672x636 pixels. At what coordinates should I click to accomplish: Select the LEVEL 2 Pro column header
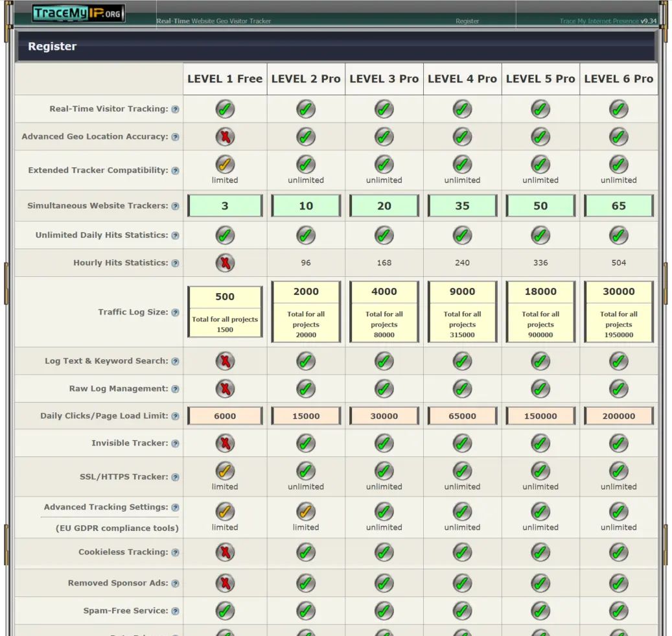306,79
